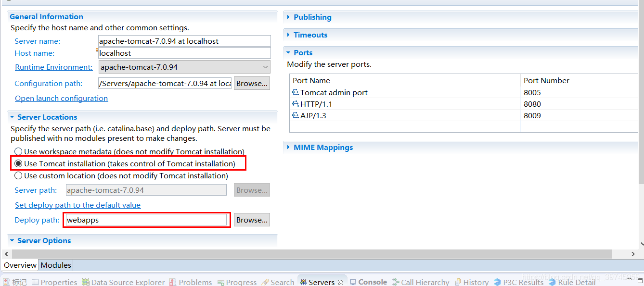Image resolution: width=644 pixels, height=286 pixels.
Task: Click Open launch configuration link
Action: click(x=61, y=99)
